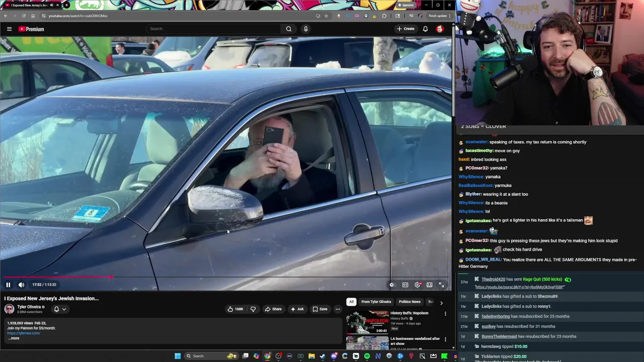Expand description with ...more
Image resolution: width=644 pixels, height=362 pixels.
click(x=13, y=338)
